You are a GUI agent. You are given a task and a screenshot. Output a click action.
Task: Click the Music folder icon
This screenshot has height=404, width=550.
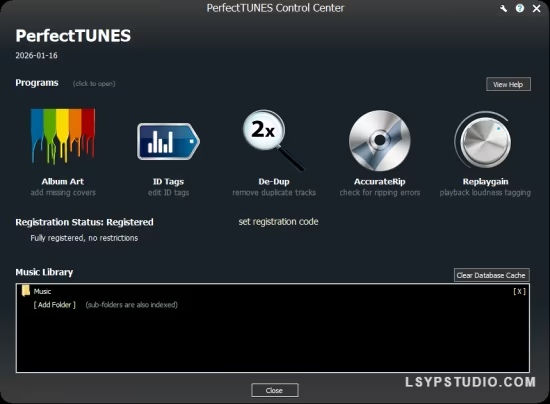(x=26, y=291)
